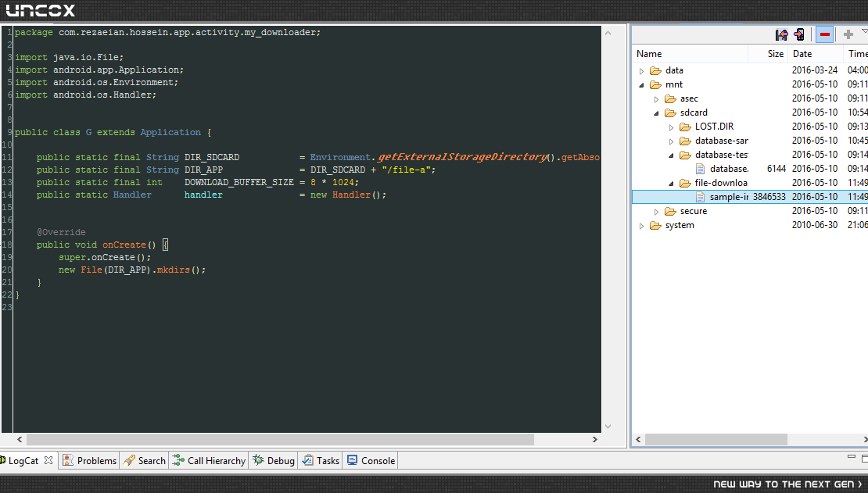Switch to the Call Hierarchy tab
The width and height of the screenshot is (868, 493).
coord(209,460)
